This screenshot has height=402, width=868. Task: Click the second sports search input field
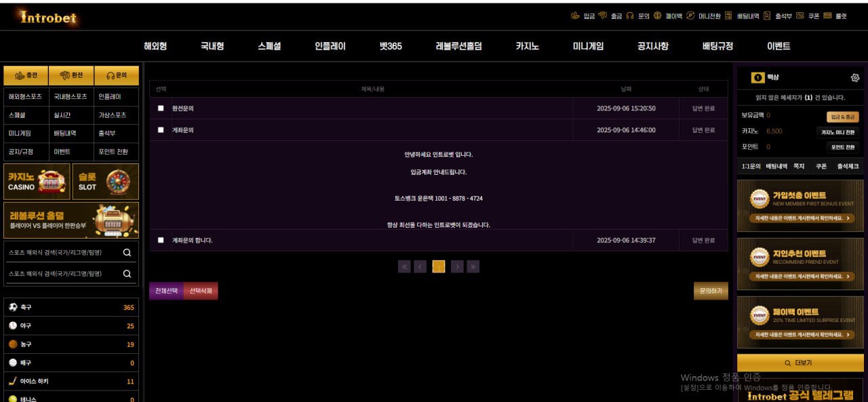63,274
